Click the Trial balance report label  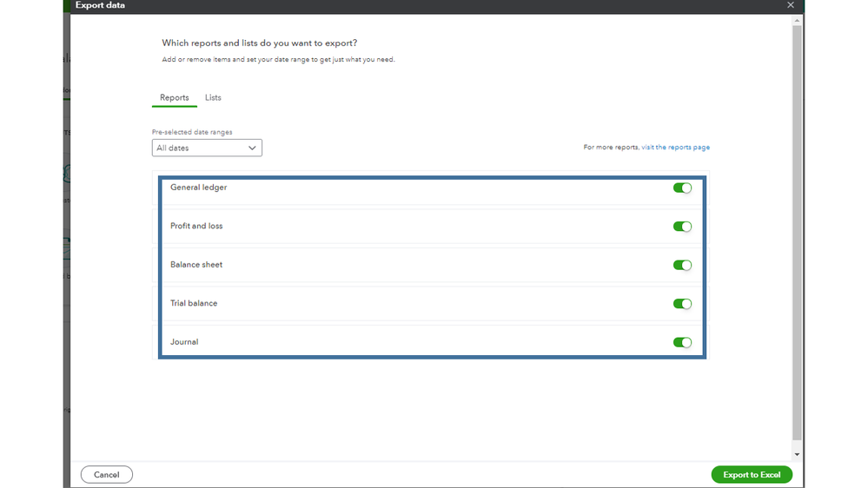coord(194,304)
